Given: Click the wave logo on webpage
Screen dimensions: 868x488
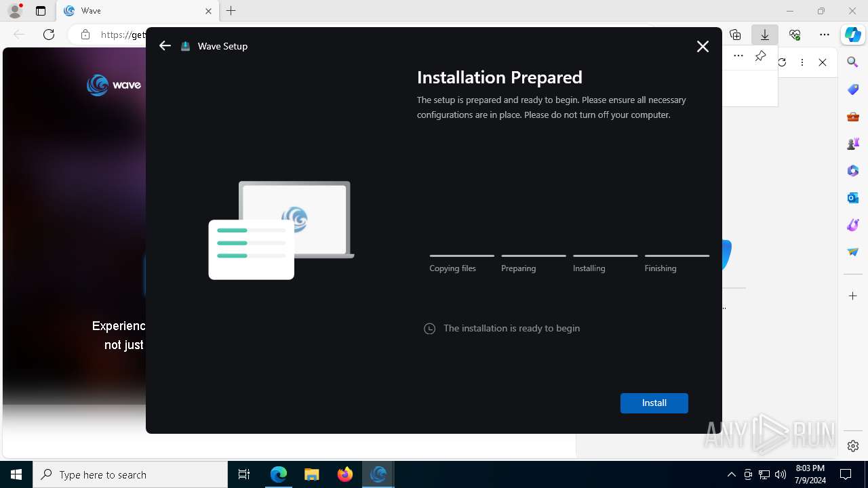Looking at the screenshot, I should pos(114,85).
